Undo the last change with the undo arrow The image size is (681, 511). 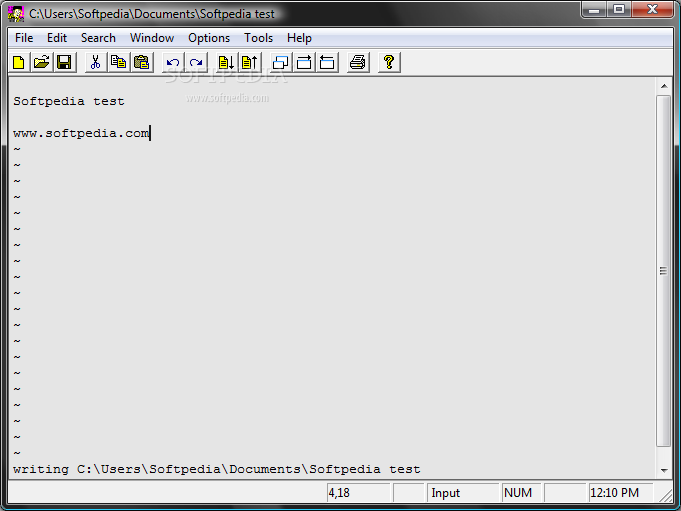pyautogui.click(x=173, y=63)
